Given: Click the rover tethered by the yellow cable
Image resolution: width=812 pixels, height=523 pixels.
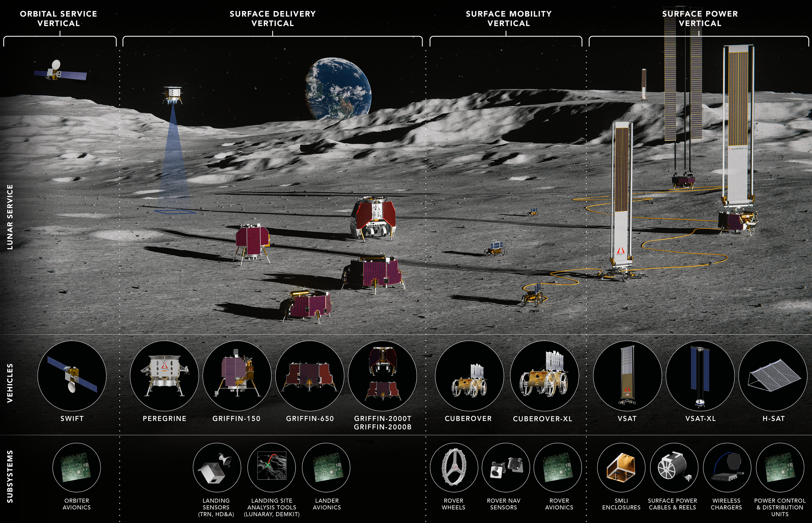Looking at the screenshot, I should coord(533,295).
